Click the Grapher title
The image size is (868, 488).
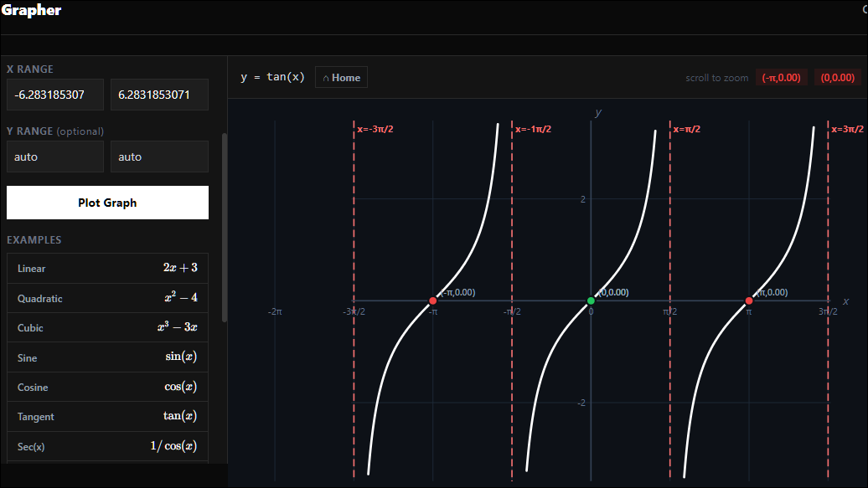tap(32, 10)
